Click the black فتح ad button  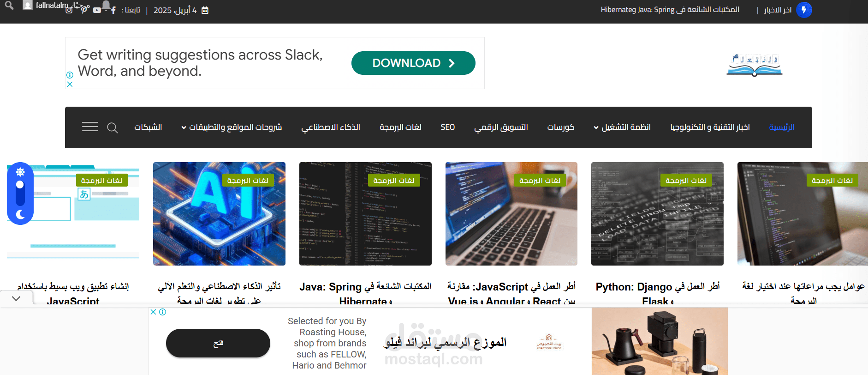(218, 343)
